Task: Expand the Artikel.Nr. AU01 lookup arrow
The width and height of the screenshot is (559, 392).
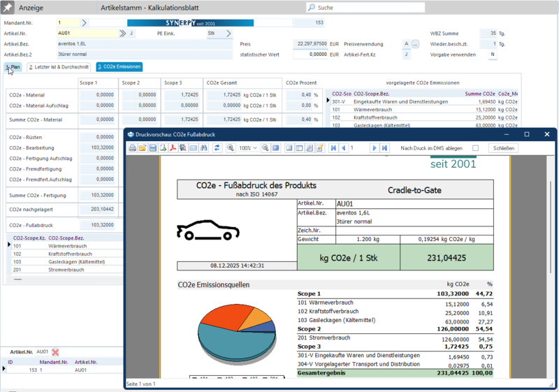Action: click(124, 33)
